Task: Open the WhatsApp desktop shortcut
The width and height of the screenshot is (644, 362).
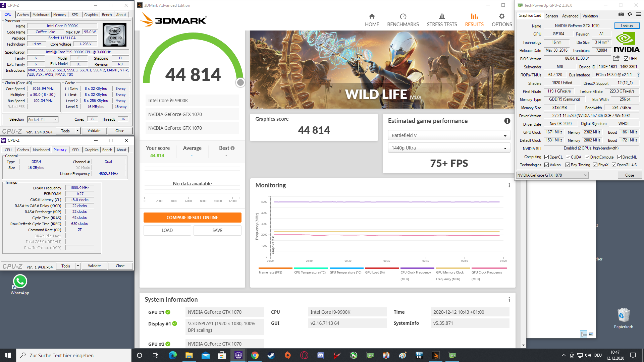Action: [x=20, y=285]
